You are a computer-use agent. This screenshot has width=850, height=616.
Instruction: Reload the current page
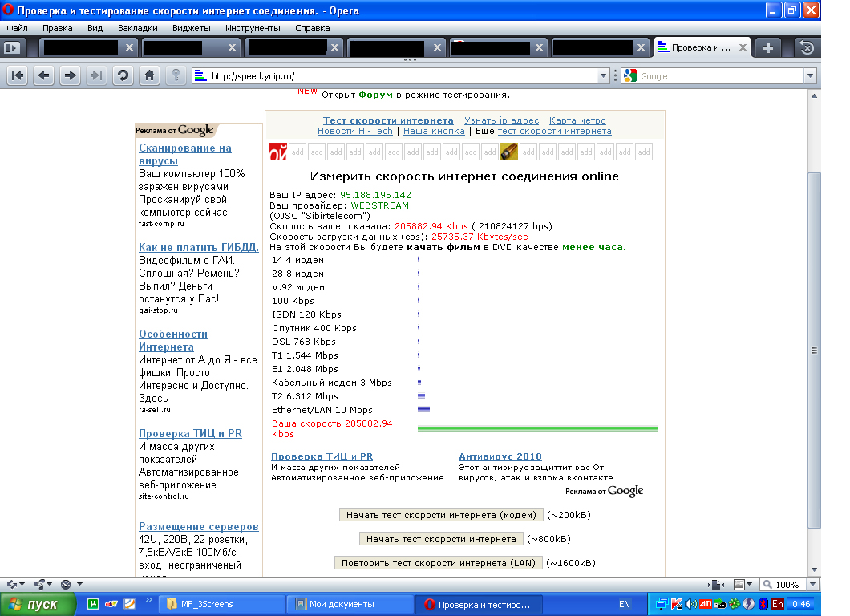(x=123, y=75)
